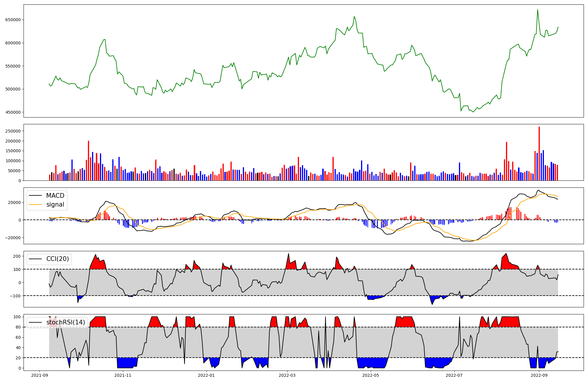The width and height of the screenshot is (588, 382).
Task: Click the 250000 volume axis tick label
Action: [x=13, y=131]
